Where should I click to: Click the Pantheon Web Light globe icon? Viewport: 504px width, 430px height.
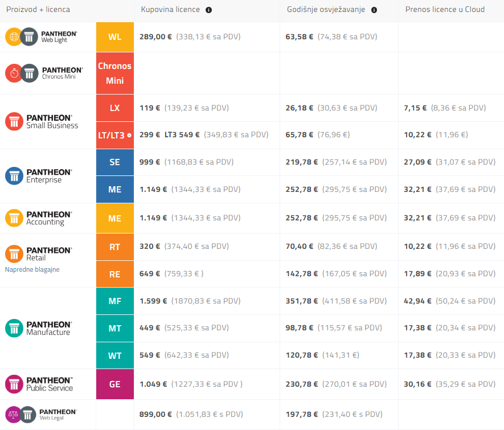point(14,36)
